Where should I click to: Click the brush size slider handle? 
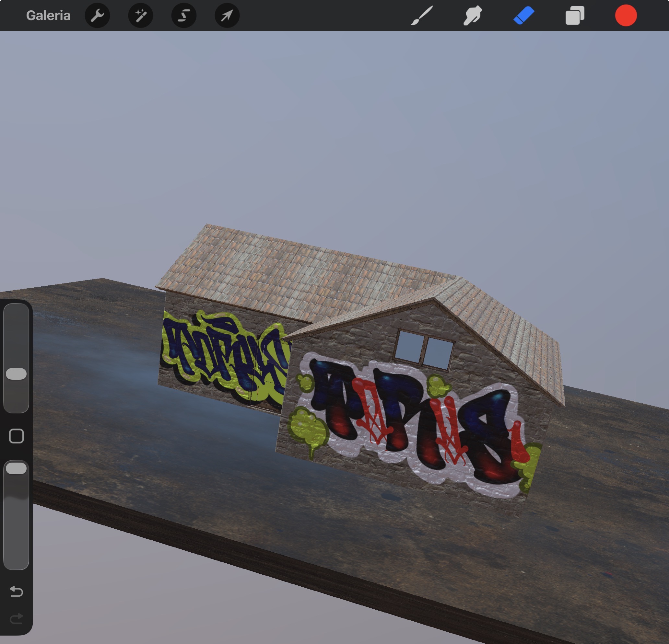click(17, 374)
